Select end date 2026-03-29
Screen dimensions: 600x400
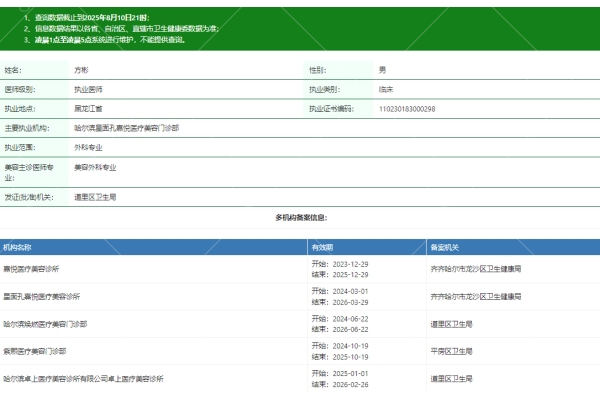351,302
